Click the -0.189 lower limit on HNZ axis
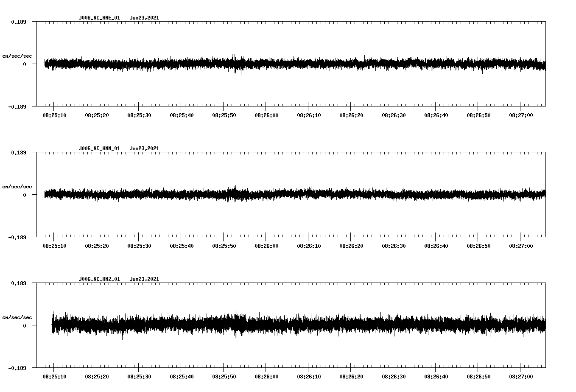Screen dimensions: 576x392 point(17,368)
